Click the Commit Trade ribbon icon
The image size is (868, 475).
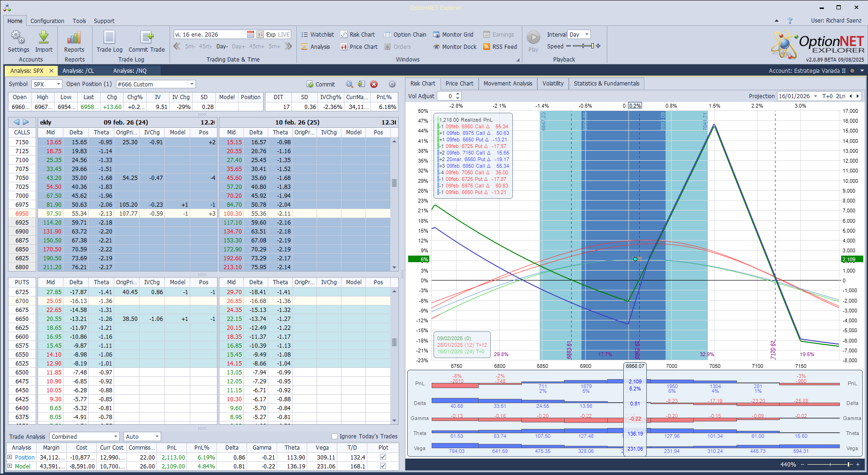pos(147,41)
